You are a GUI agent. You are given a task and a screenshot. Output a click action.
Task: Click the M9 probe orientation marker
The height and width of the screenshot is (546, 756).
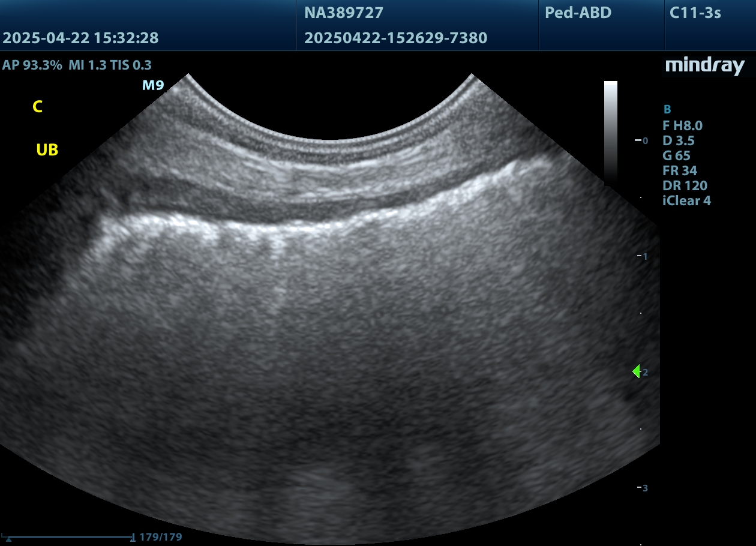[152, 86]
